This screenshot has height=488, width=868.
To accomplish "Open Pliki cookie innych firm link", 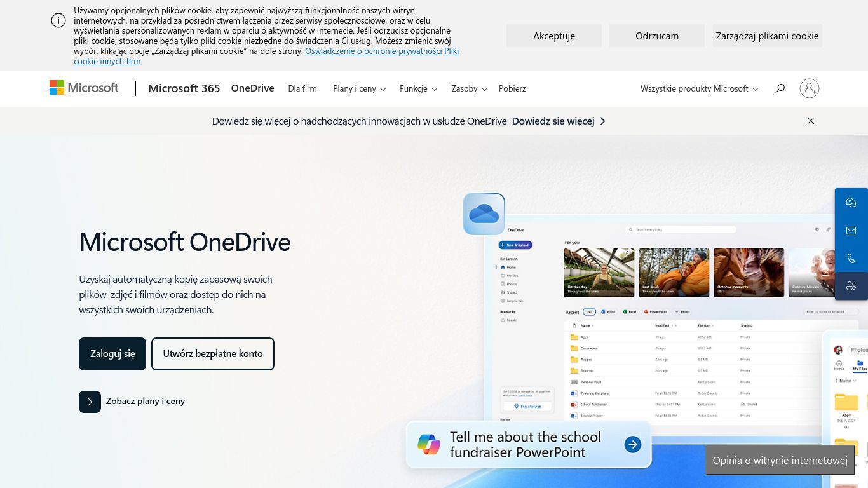I will (107, 61).
